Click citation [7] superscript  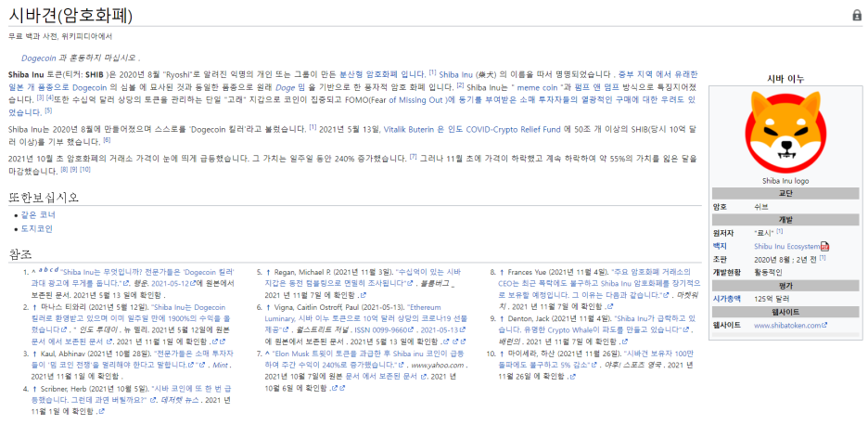(x=413, y=156)
